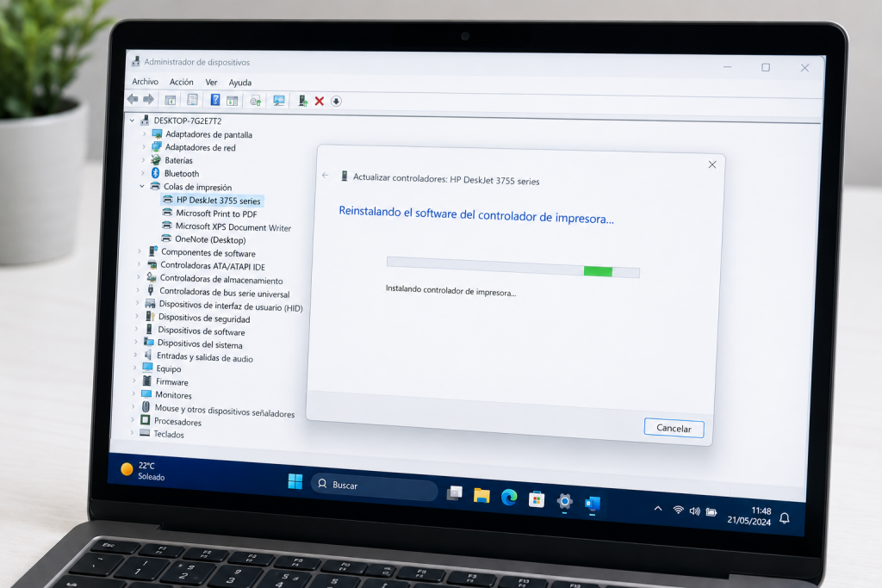The width and height of the screenshot is (882, 588).
Task: Go back with the toolbar back arrow
Action: (133, 100)
